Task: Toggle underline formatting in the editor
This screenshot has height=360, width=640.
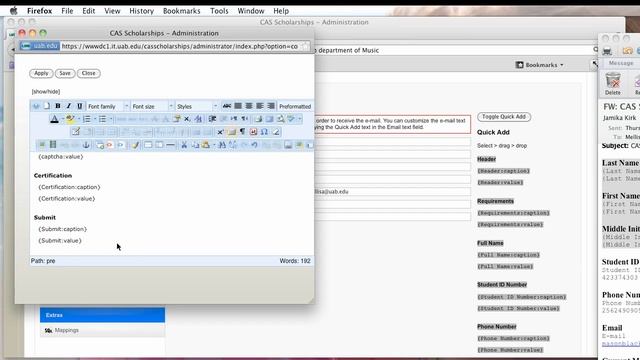Action: 80,106
